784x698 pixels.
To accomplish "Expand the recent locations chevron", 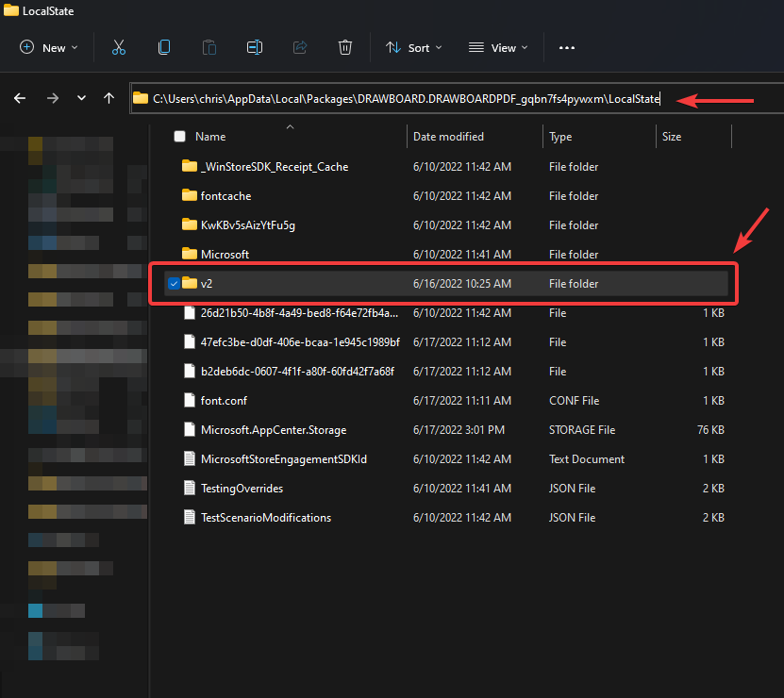I will pos(81,98).
